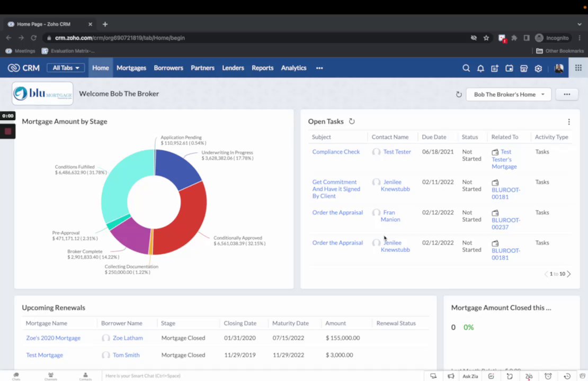Open the Other Bookmarks folder
This screenshot has height=381, width=588.
click(x=560, y=51)
